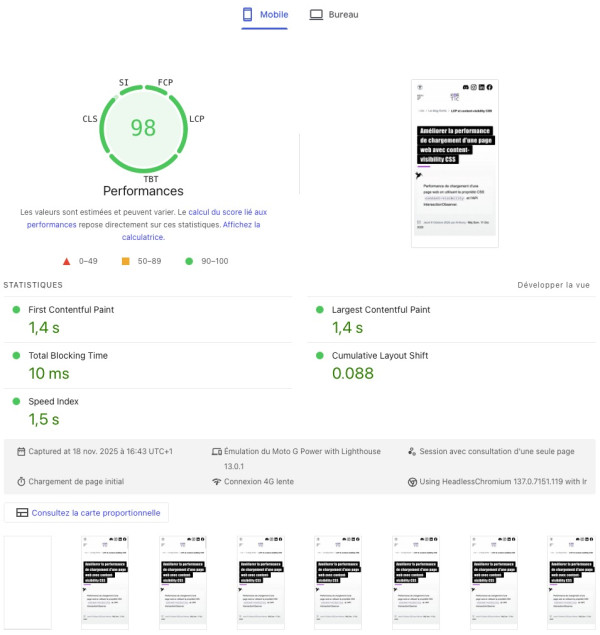Click the orange square 50–89 legend icon
The image size is (600, 635).
tap(126, 261)
